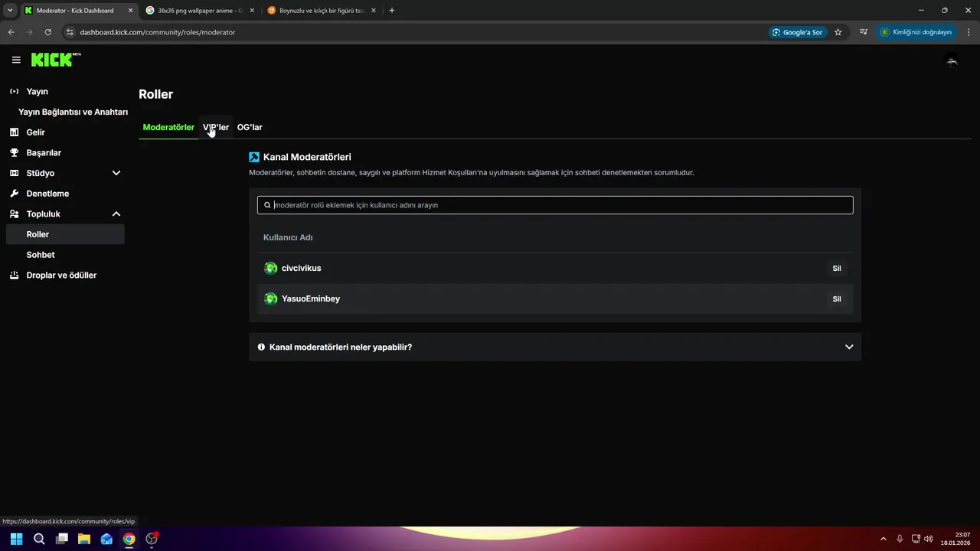The image size is (980, 551).
Task: Click the Kanal Moderatörleri sword badge icon
Action: (254, 157)
